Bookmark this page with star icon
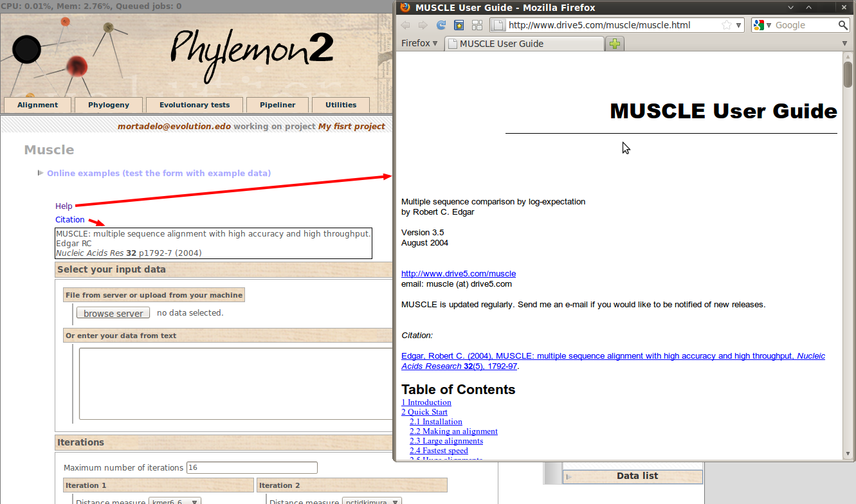Image resolution: width=856 pixels, height=504 pixels. point(727,25)
